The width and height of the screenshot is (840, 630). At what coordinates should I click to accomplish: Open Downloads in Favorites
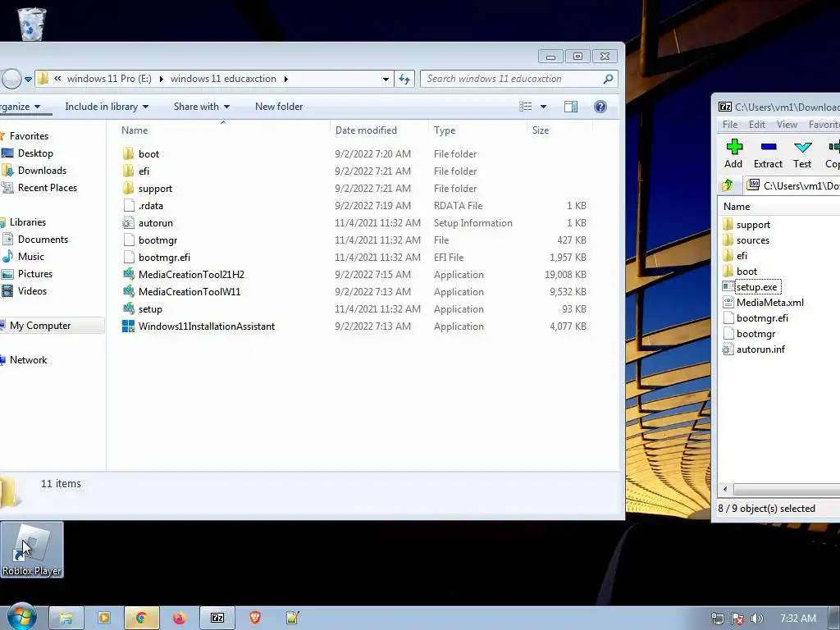pyautogui.click(x=43, y=171)
